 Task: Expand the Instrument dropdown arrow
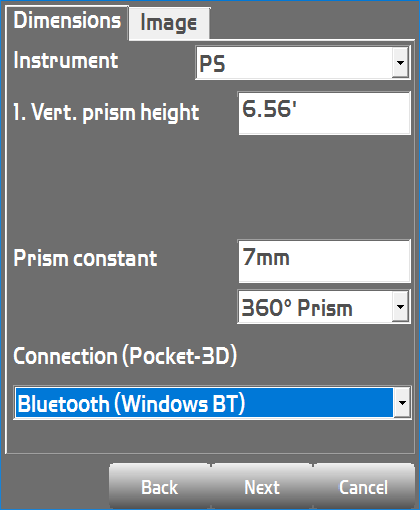pos(400,63)
